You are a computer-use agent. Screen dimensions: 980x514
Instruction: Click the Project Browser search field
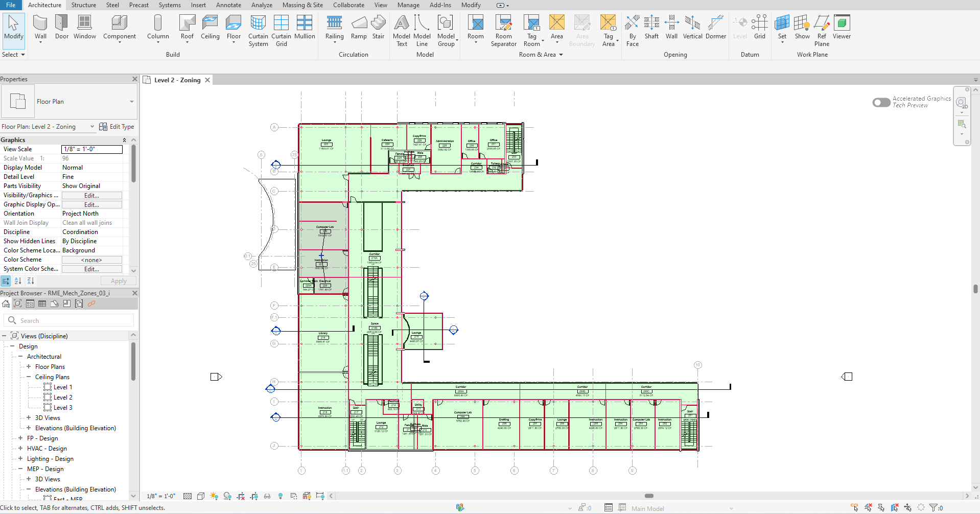point(72,321)
